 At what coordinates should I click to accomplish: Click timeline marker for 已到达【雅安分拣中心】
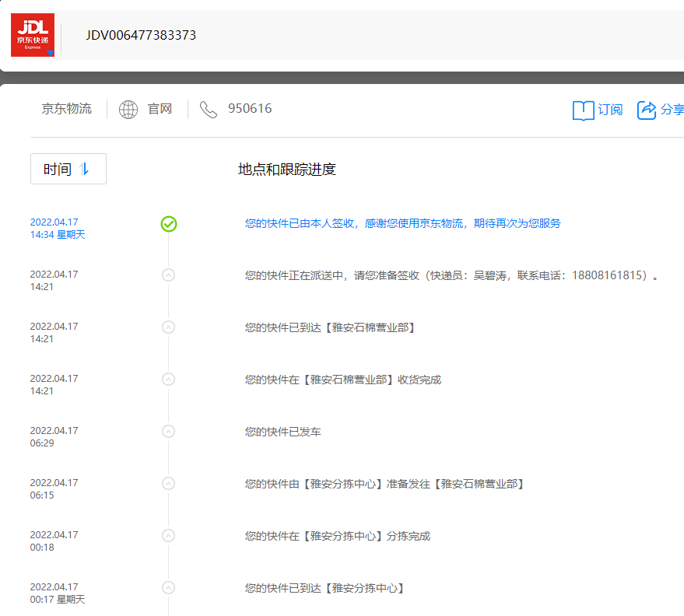(168, 588)
